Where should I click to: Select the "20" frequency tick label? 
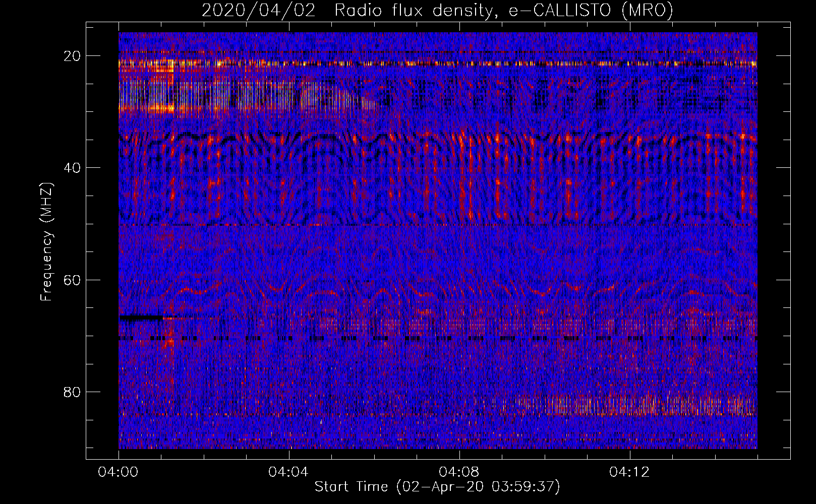(x=73, y=56)
